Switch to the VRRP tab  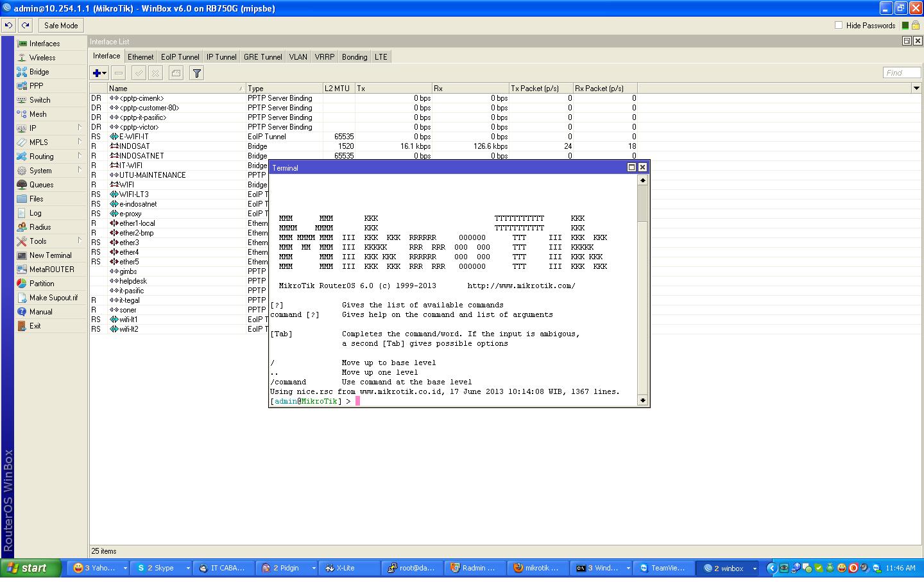click(x=325, y=57)
